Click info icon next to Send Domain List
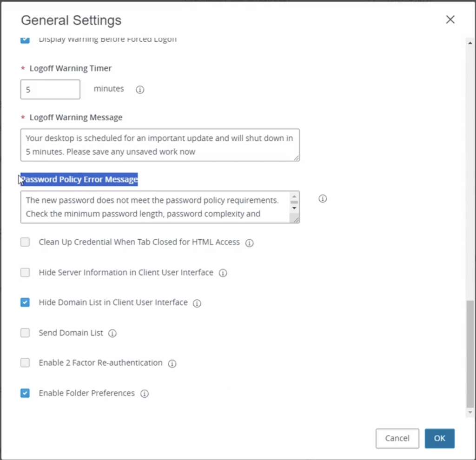 click(112, 333)
